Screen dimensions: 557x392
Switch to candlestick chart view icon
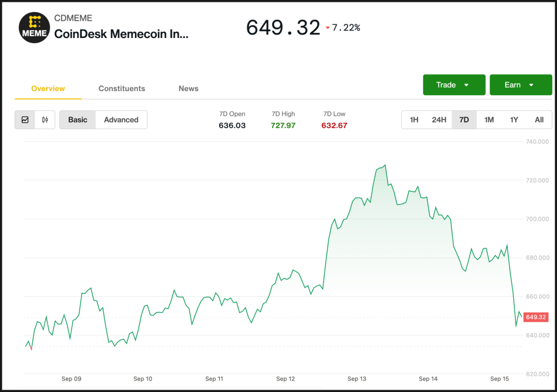(45, 120)
